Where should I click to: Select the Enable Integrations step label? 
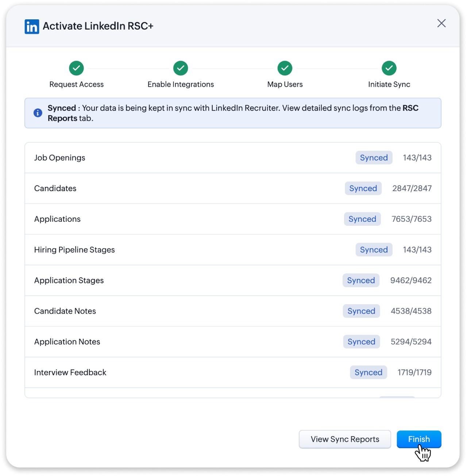click(181, 84)
